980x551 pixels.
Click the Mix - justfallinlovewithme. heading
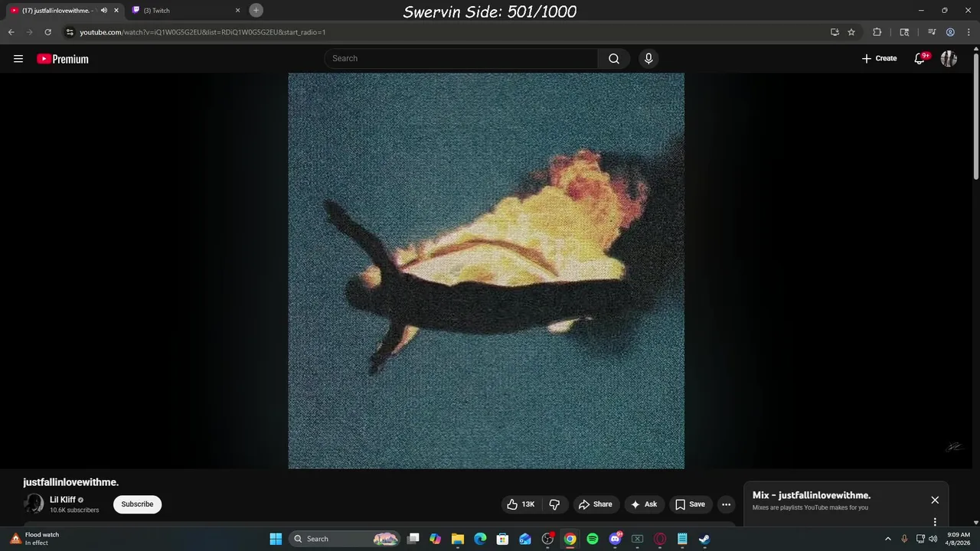click(812, 495)
